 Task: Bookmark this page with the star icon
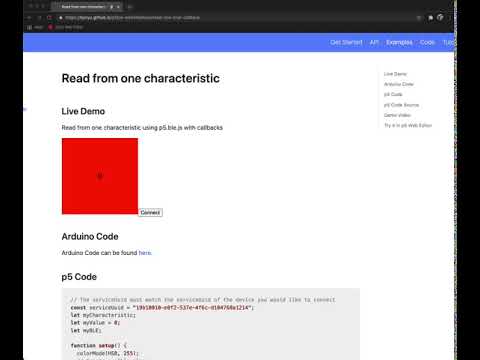point(419,17)
